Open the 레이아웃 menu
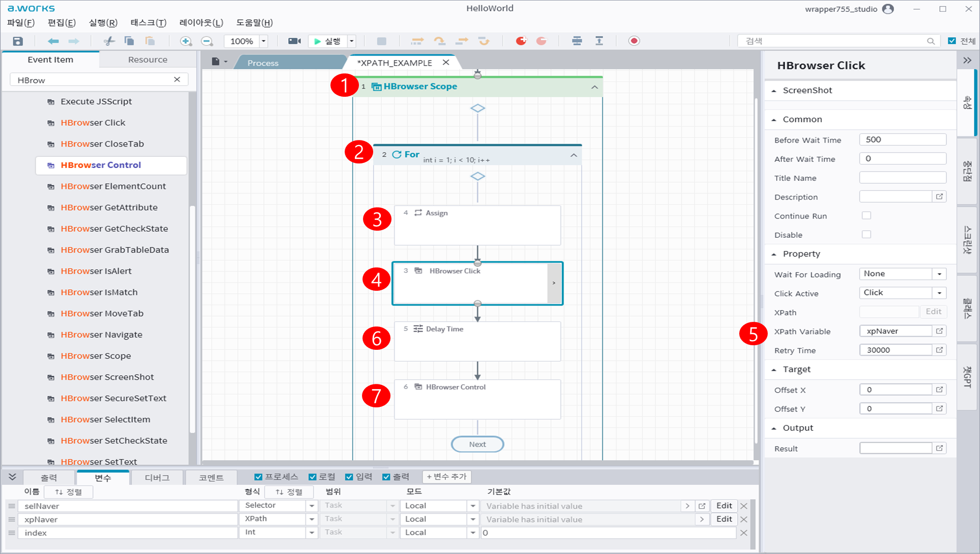Viewport: 980px width, 554px height. point(201,23)
